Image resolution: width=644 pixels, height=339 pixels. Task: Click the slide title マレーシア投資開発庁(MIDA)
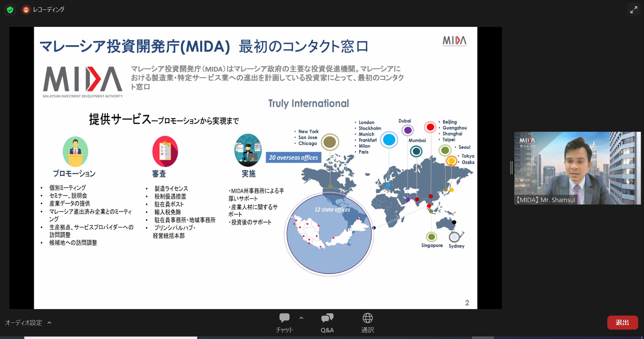[135, 46]
